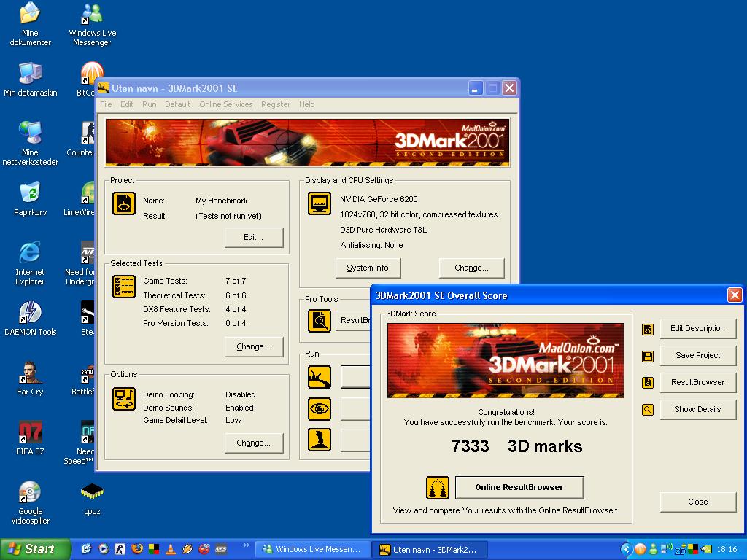Screen dimensions: 747x560
Task: Click the Edit Description button
Action: point(698,329)
